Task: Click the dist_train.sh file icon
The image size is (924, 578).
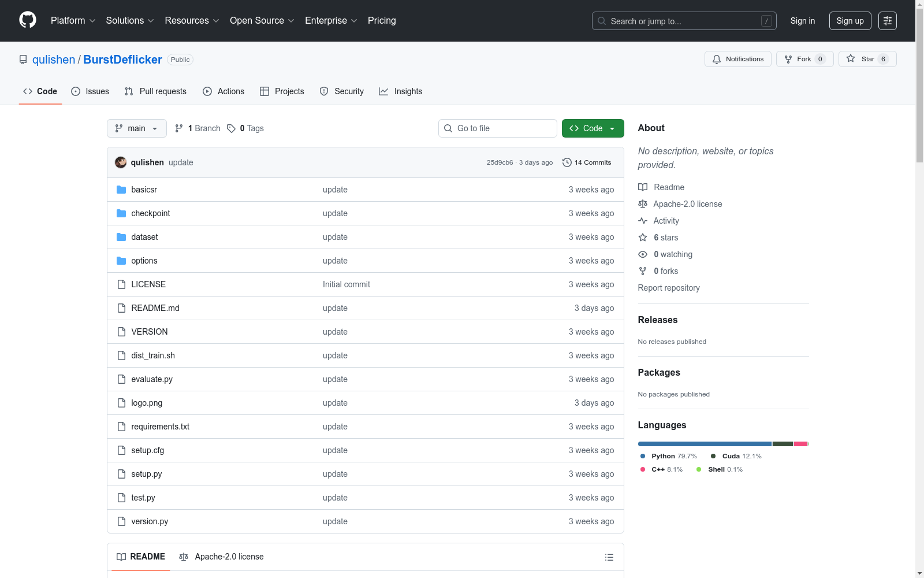Action: pyautogui.click(x=121, y=355)
